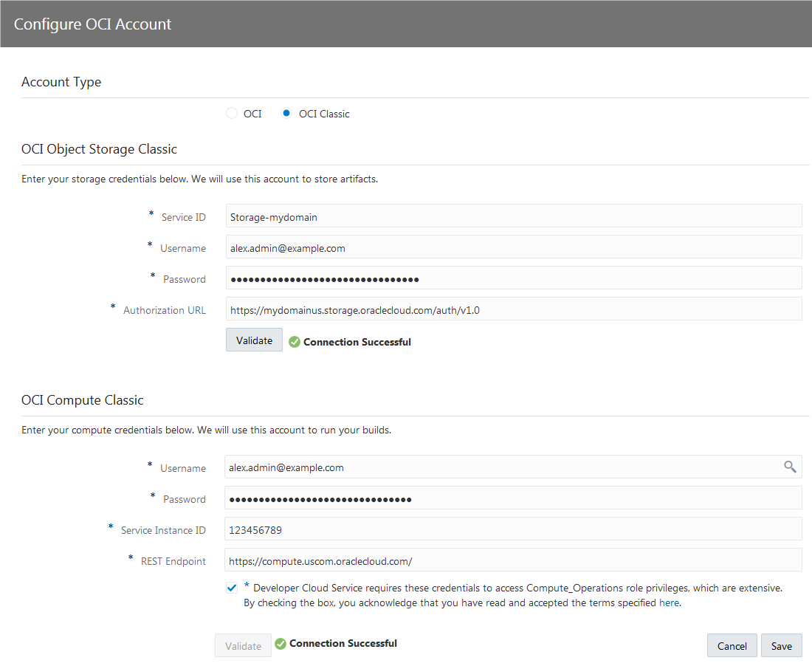This screenshot has height=666, width=812.
Task: Save the OCI account configuration
Action: click(x=781, y=646)
